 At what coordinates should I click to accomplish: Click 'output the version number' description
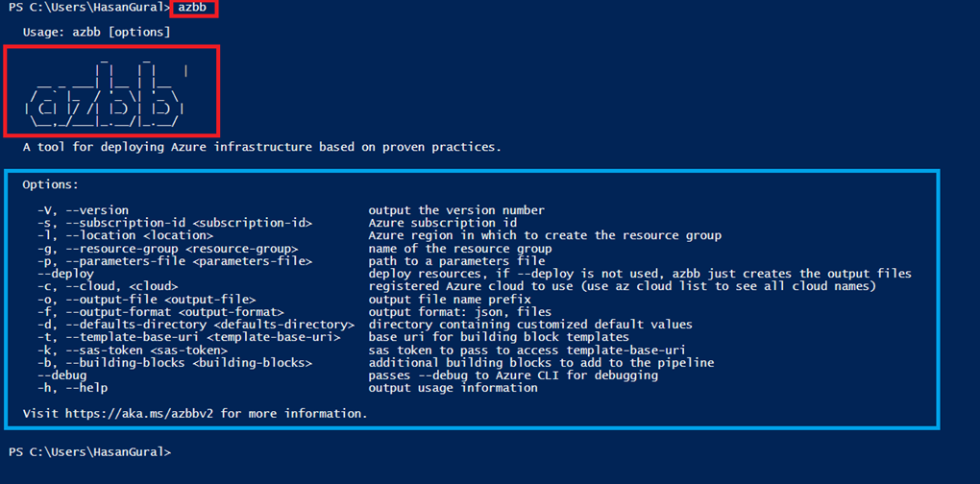point(456,210)
